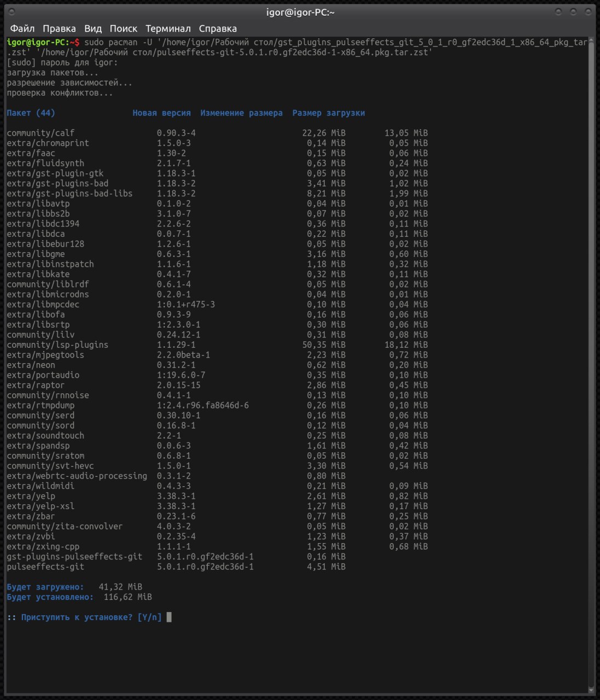Viewport: 600px width, 700px height.
Task: Open the Файл menu
Action: pos(22,28)
